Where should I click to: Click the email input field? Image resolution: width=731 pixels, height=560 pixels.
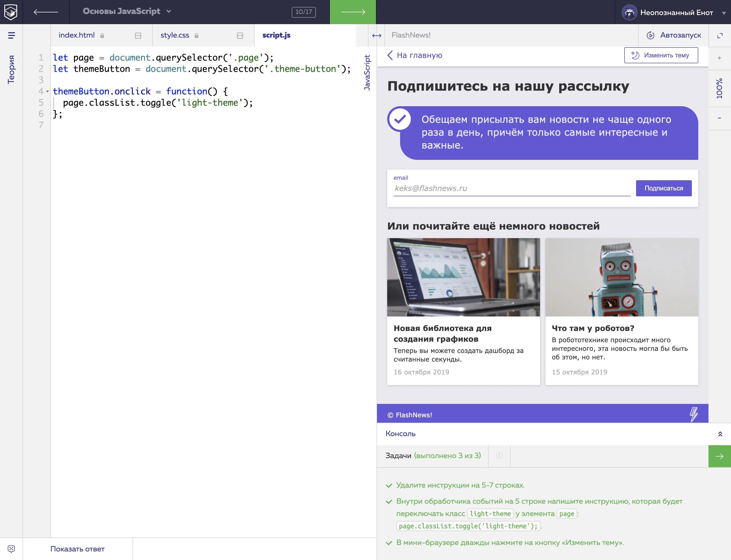tap(511, 188)
